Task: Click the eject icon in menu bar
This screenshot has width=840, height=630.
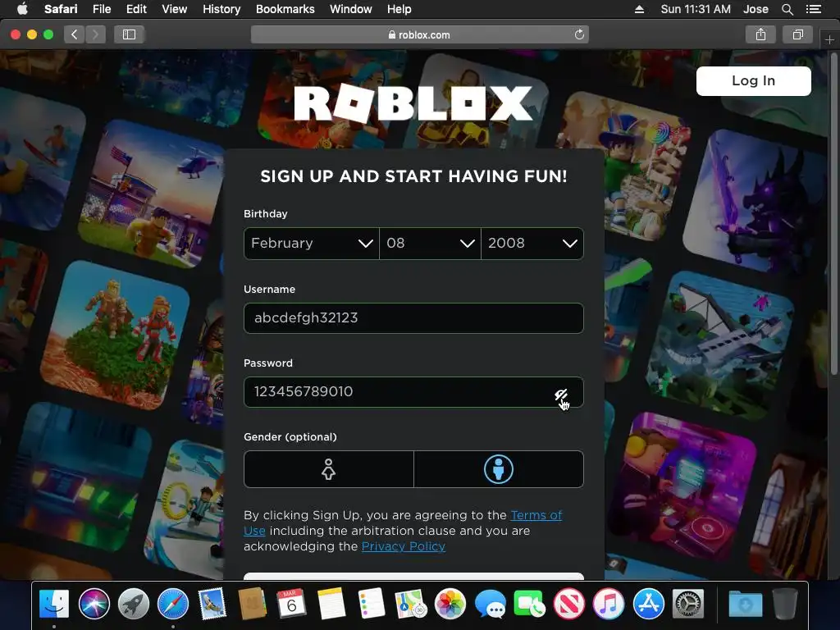Action: point(639,9)
